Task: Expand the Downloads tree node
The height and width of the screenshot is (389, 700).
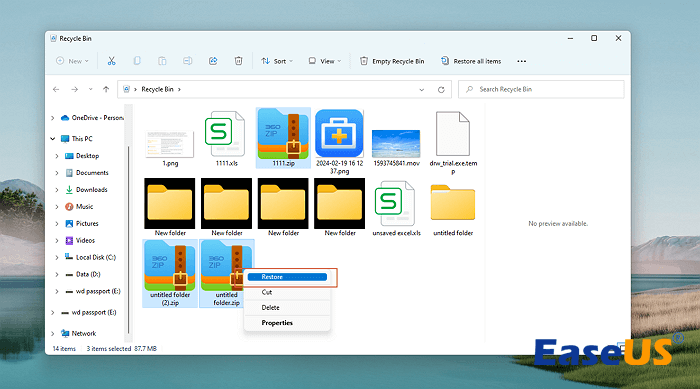Action: 57,190
